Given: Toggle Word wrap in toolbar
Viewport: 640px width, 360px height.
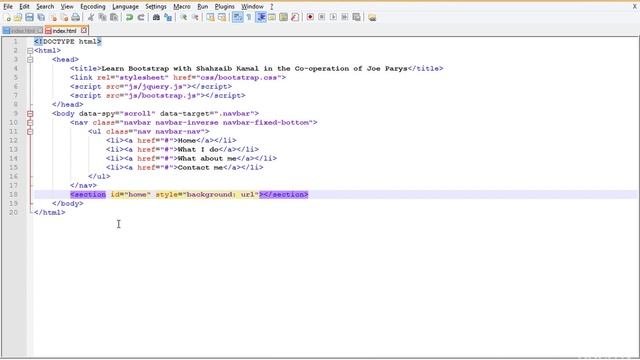Looking at the screenshot, I should 237,17.
